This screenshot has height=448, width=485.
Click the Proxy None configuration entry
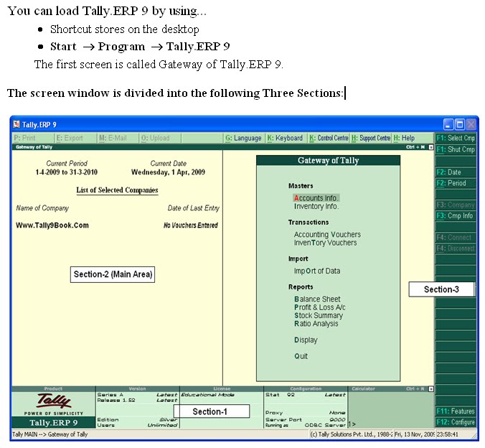click(305, 413)
